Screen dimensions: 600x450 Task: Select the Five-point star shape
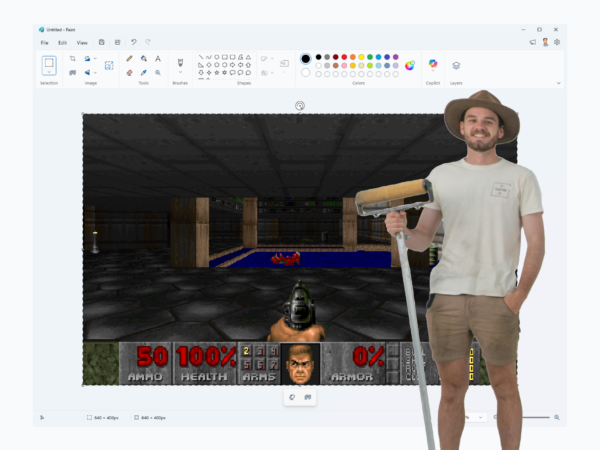pyautogui.click(x=217, y=72)
